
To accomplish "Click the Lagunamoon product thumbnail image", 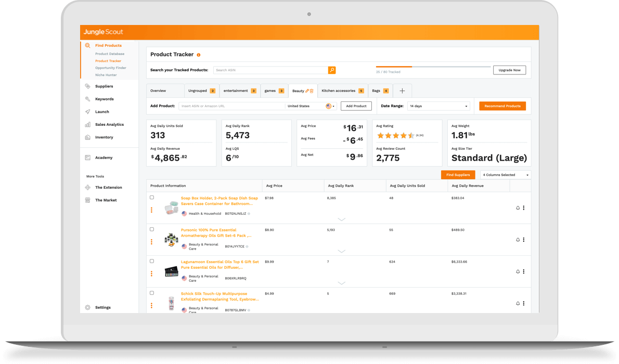I will [x=171, y=271].
